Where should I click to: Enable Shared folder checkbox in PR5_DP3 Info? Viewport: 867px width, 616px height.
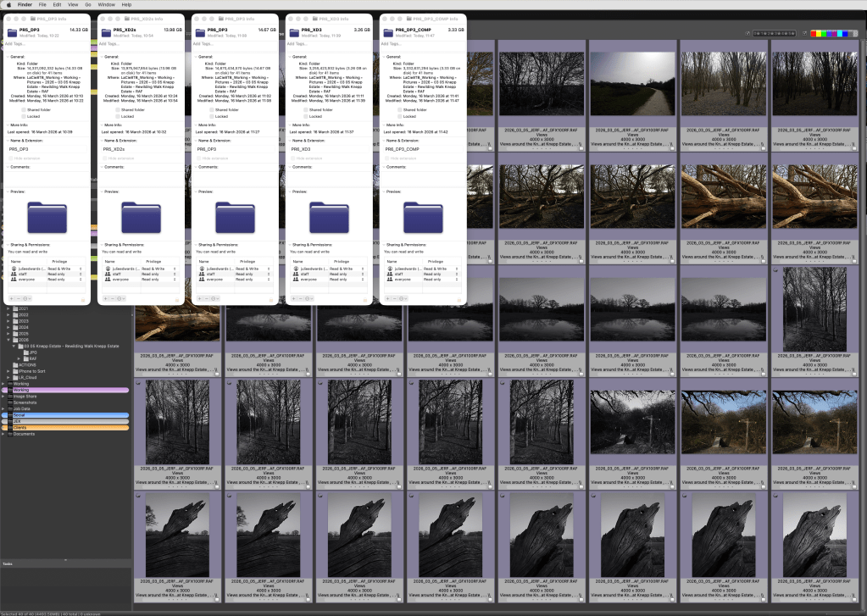[x=24, y=109]
